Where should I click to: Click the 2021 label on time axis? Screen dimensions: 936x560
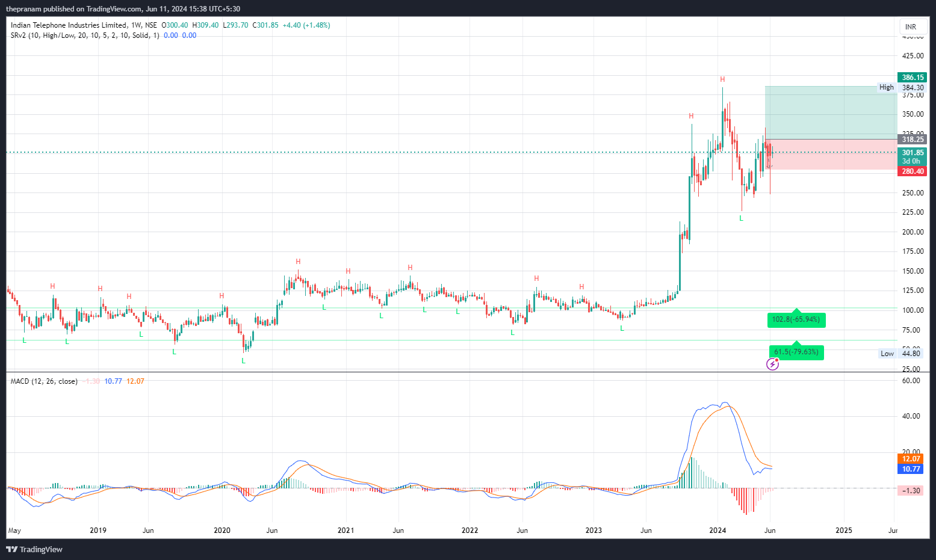[x=346, y=531]
